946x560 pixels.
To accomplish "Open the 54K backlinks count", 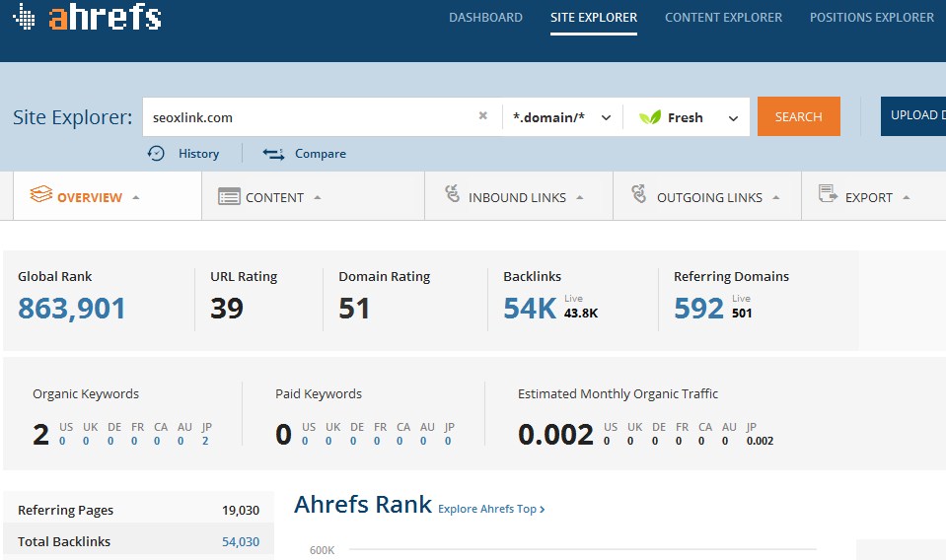I will click(530, 309).
